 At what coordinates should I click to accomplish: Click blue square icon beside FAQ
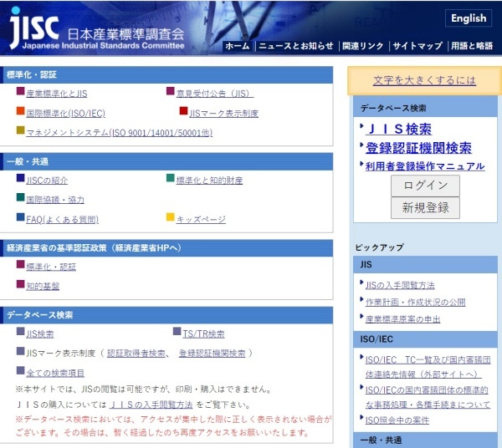pyautogui.click(x=20, y=217)
